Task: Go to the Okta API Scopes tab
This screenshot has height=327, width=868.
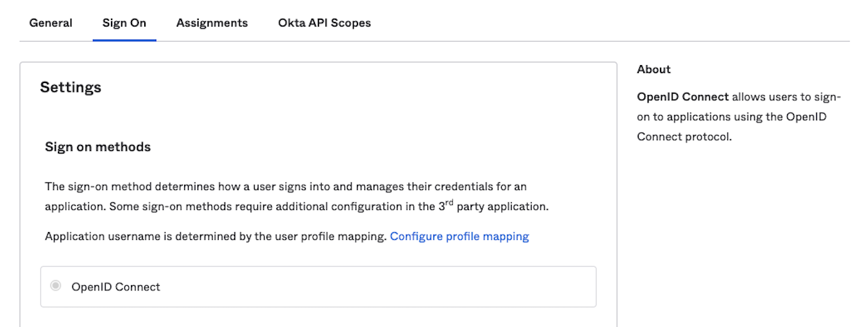Action: click(324, 23)
